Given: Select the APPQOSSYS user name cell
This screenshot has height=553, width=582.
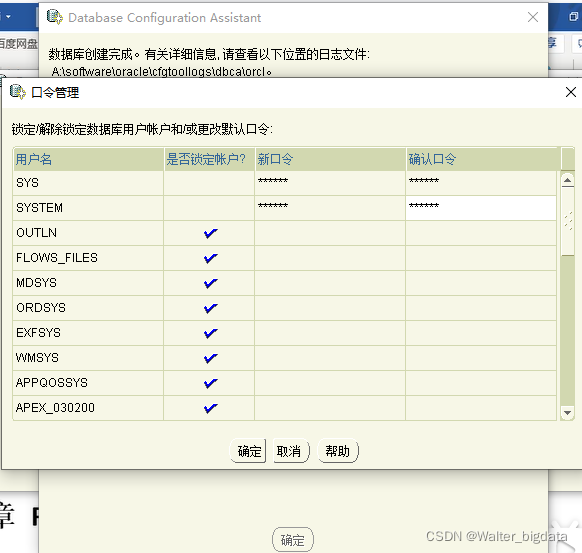Looking at the screenshot, I should tap(88, 383).
